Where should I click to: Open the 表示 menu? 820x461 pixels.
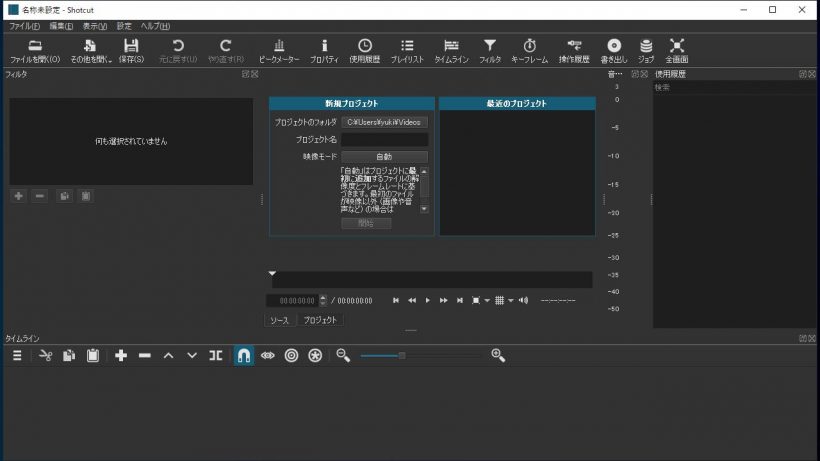pos(95,26)
